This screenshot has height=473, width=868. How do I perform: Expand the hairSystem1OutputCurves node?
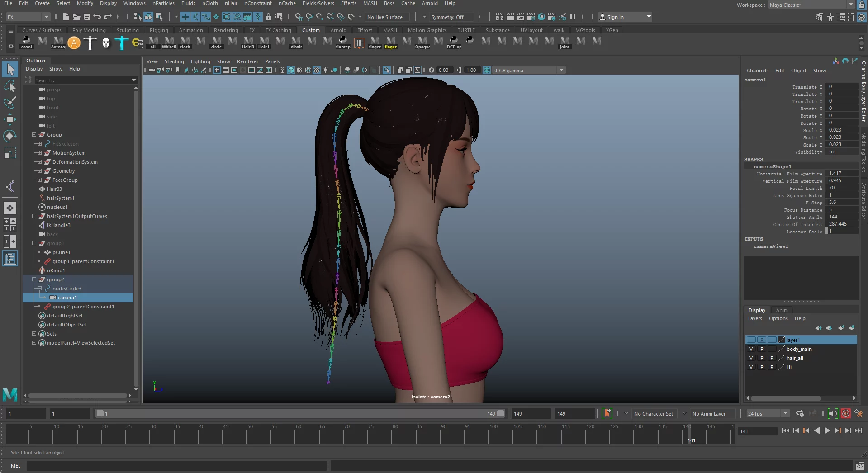pyautogui.click(x=34, y=216)
